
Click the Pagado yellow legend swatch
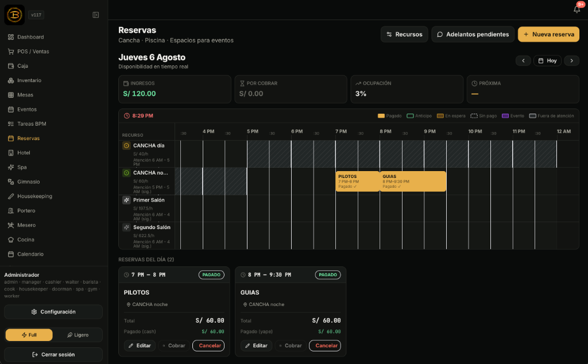click(381, 116)
